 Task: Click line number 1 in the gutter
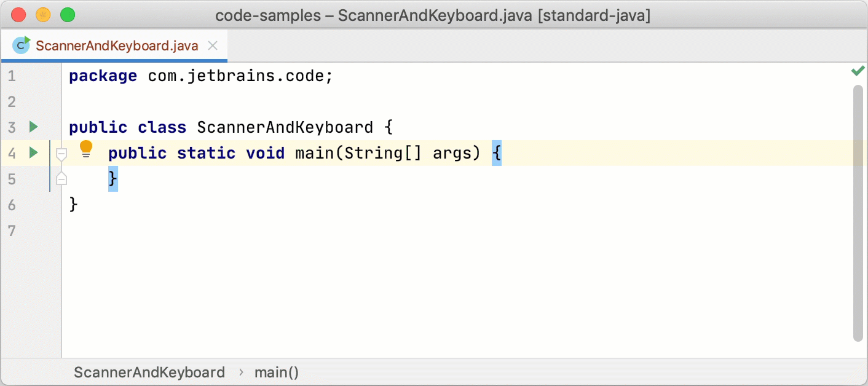[x=12, y=76]
